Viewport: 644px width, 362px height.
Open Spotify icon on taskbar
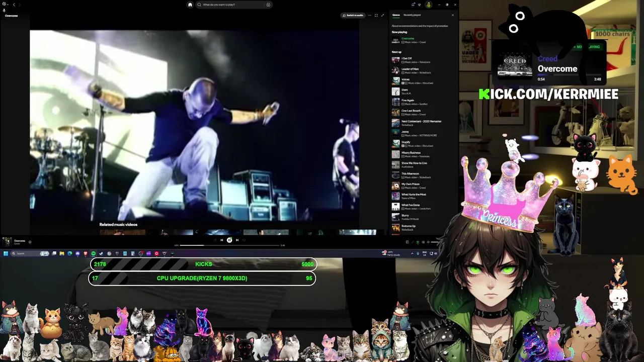tap(93, 253)
